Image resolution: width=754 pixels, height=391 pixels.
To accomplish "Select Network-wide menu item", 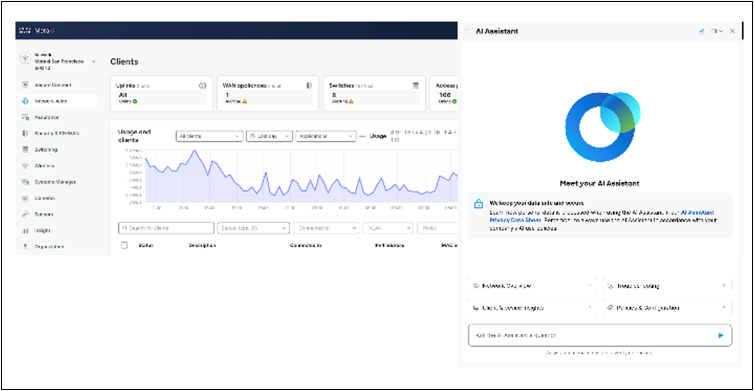I will pyautogui.click(x=58, y=101).
